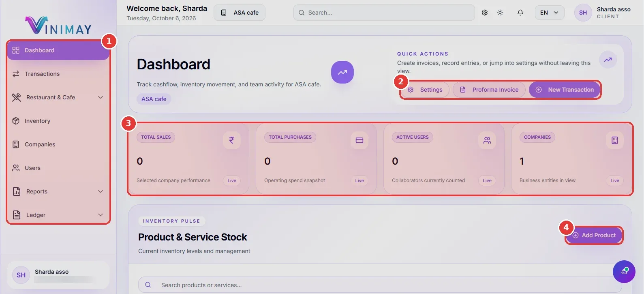
Task: Click the INVENTORY PULSE label
Action: pyautogui.click(x=172, y=221)
